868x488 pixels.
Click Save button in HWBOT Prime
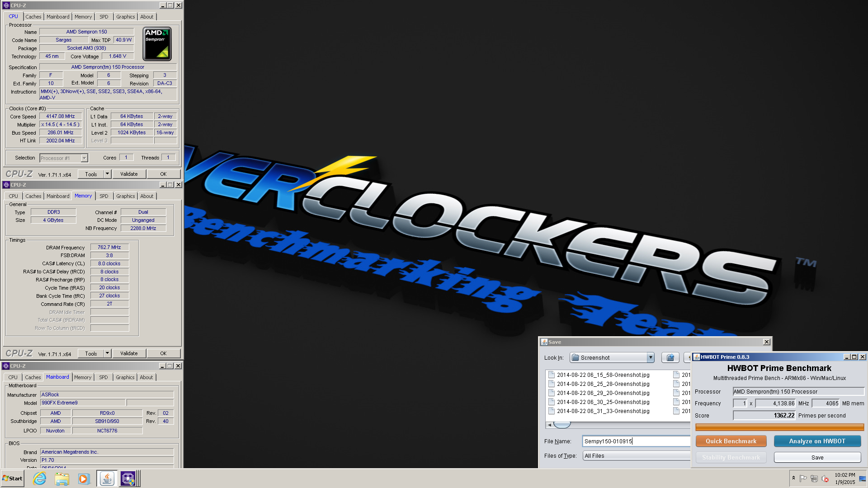coord(817,457)
